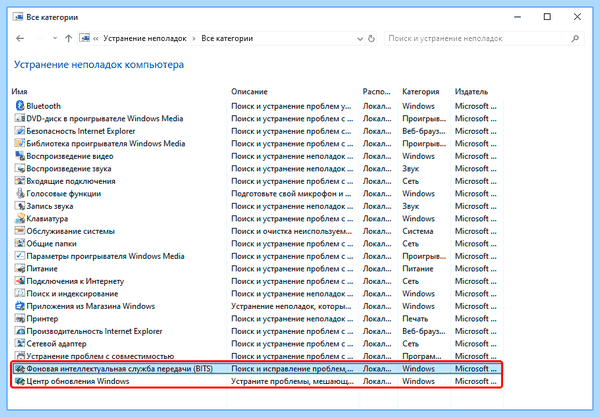This screenshot has width=600, height=417.
Task: Refresh the address bar view
Action: point(371,38)
